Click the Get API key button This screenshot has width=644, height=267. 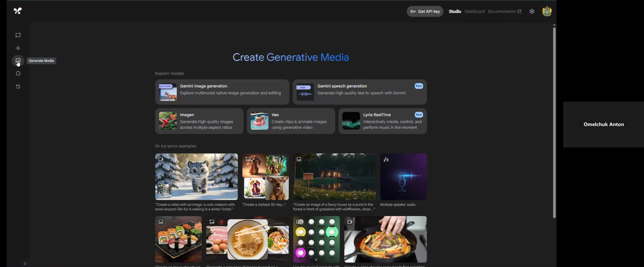click(x=425, y=11)
